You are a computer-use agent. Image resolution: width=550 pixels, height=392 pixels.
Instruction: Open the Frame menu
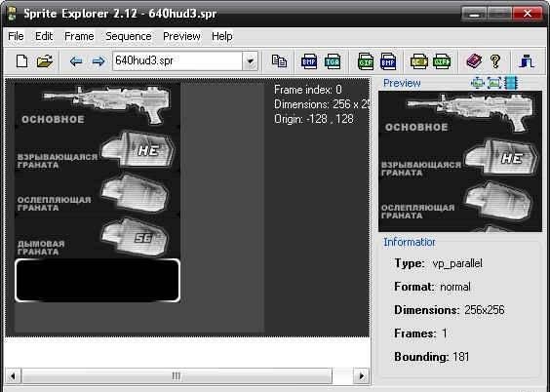79,36
